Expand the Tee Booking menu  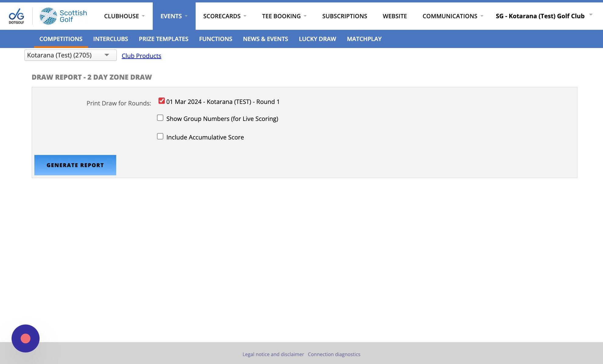click(284, 16)
